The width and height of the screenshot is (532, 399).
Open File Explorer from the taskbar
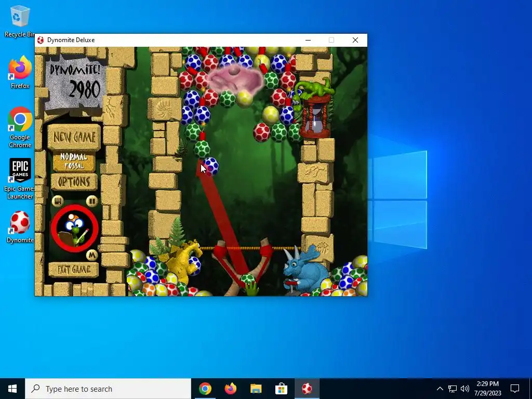point(256,389)
